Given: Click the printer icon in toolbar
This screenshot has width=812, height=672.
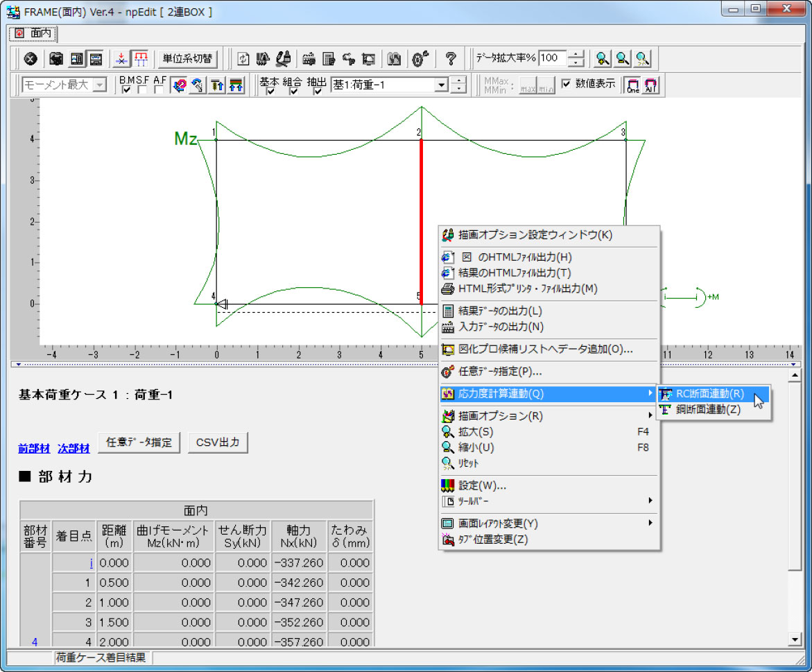Looking at the screenshot, I should coord(309,59).
